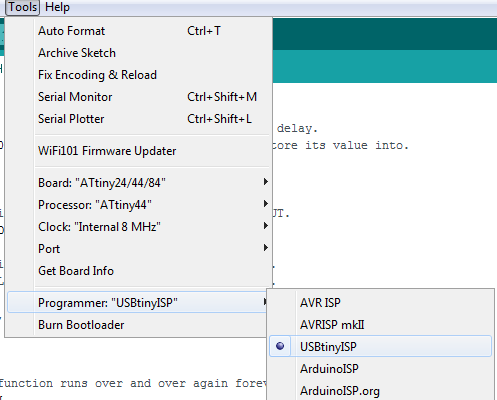
Task: Expand the Clock Internal 8 MHz submenu
Action: (x=138, y=227)
